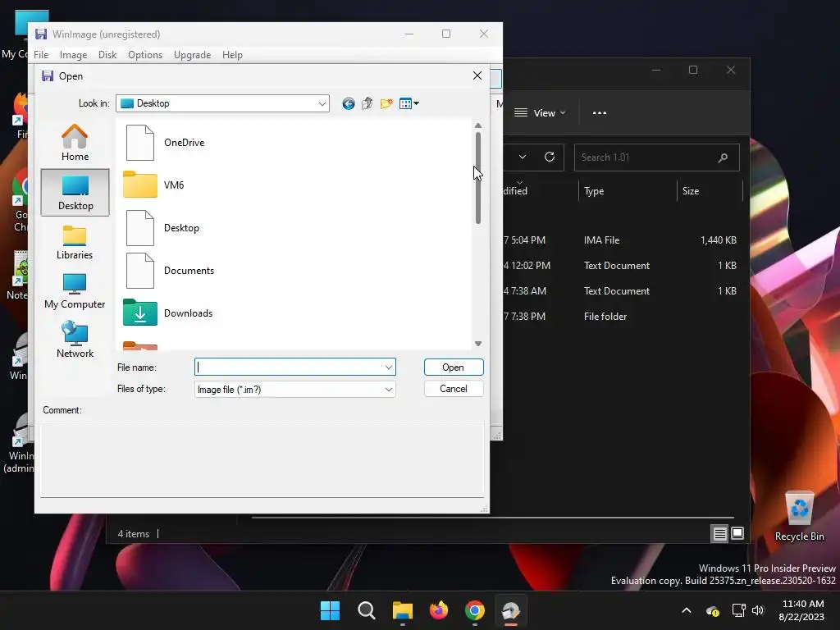The image size is (840, 630).
Task: Open the Disk menu in WinImage
Action: [107, 55]
